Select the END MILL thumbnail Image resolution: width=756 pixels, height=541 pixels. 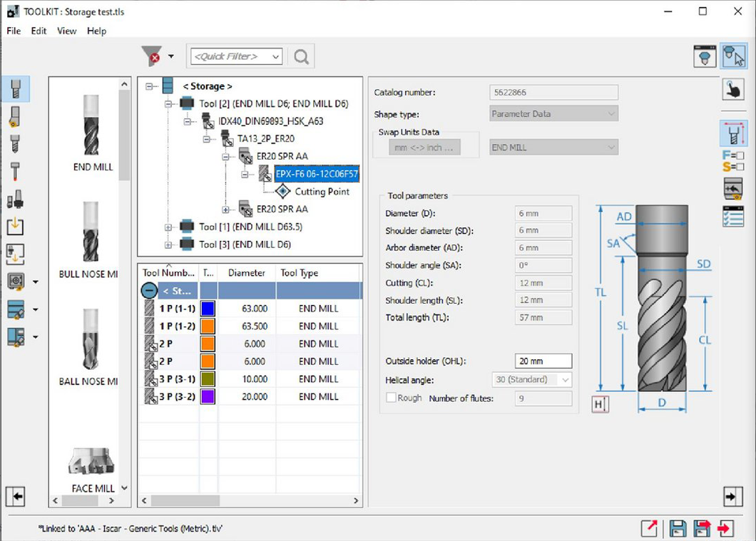91,133
